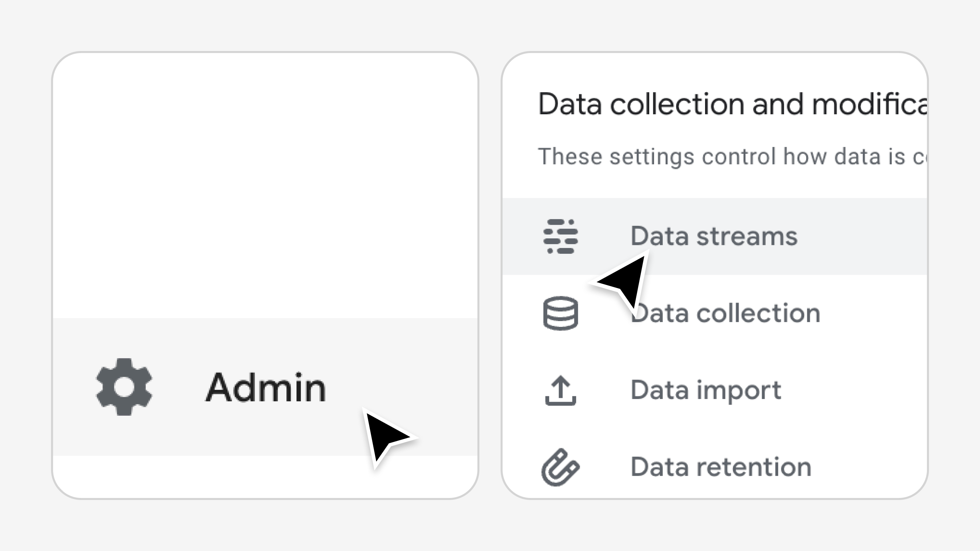The height and width of the screenshot is (551, 980).
Task: Click the 'These settings control how data' description
Action: (x=732, y=156)
